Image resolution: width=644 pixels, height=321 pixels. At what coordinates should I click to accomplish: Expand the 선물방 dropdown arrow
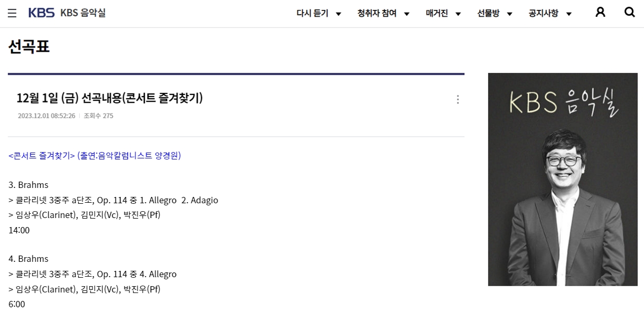click(x=509, y=14)
